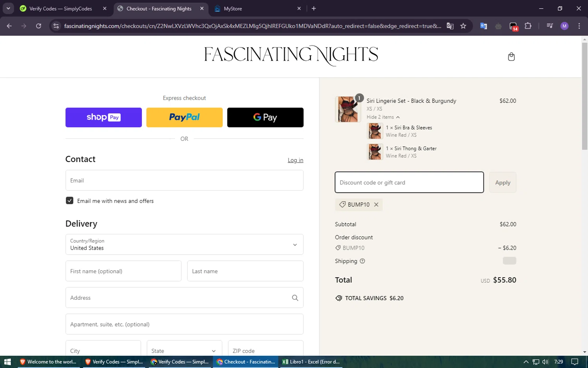The width and height of the screenshot is (588, 368).
Task: Click the Siri Lingerie Set product thumbnail
Action: coord(348,109)
